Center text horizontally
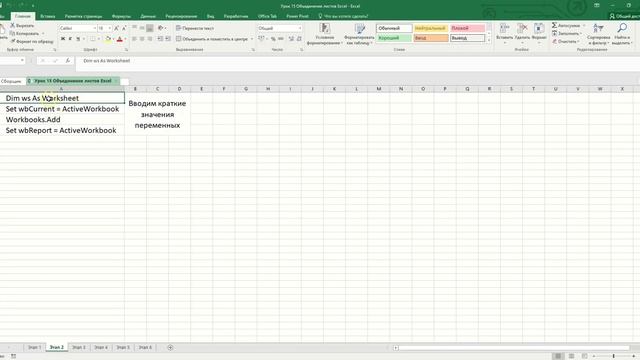Screen dimensions: 640x360 tap(142, 39)
